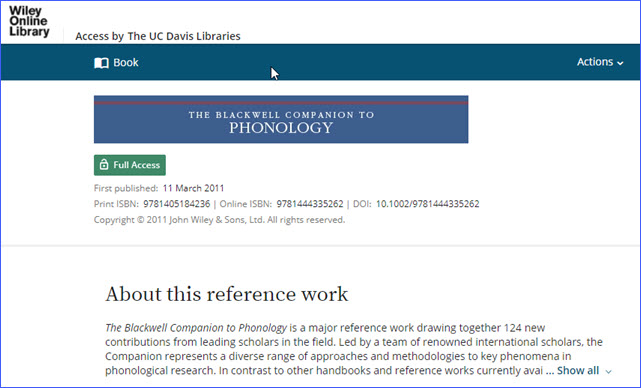This screenshot has height=388, width=641.
Task: Click the chevron next to Actions
Action: [620, 63]
